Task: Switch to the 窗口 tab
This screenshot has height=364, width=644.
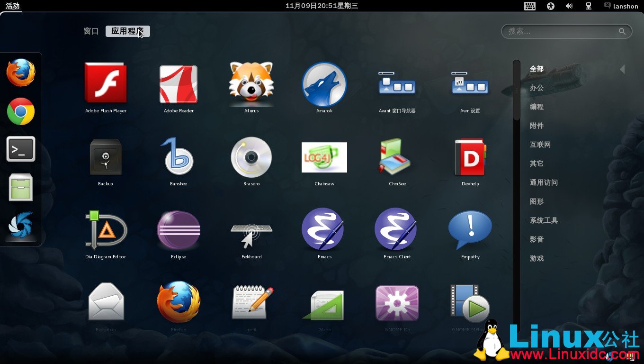Action: pyautogui.click(x=91, y=31)
